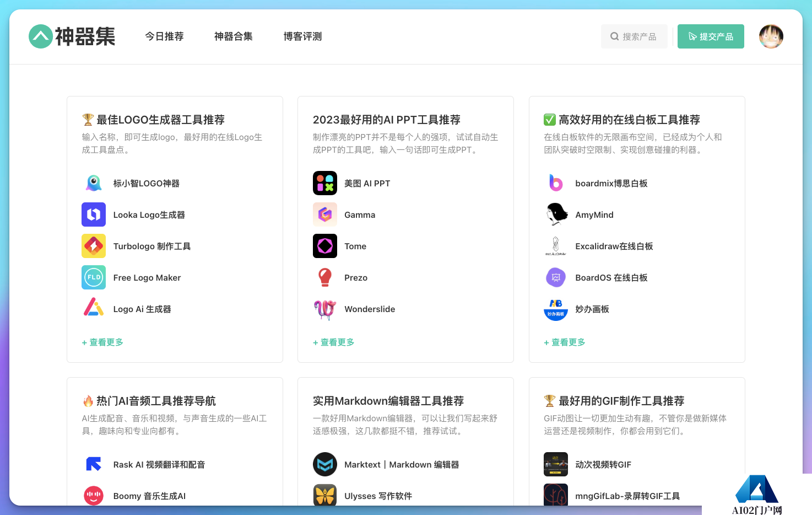Open the 最佳LOGO生成器工具推荐 heading

(x=153, y=120)
